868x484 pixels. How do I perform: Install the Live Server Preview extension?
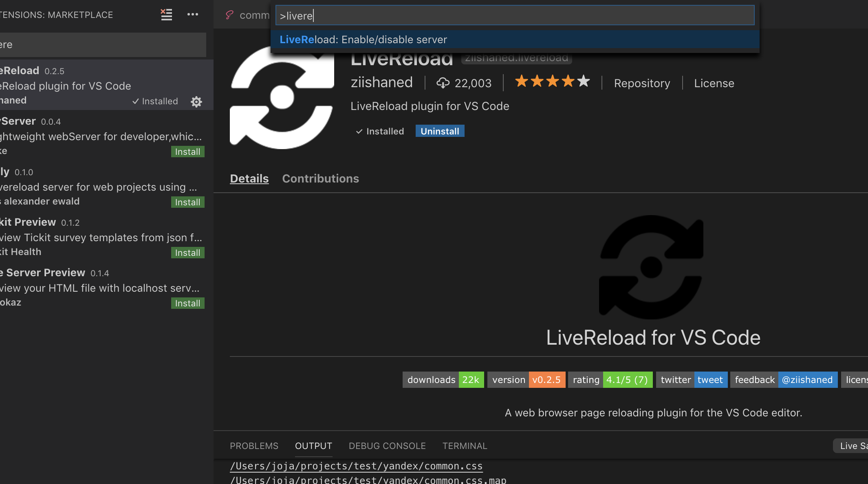pyautogui.click(x=187, y=303)
